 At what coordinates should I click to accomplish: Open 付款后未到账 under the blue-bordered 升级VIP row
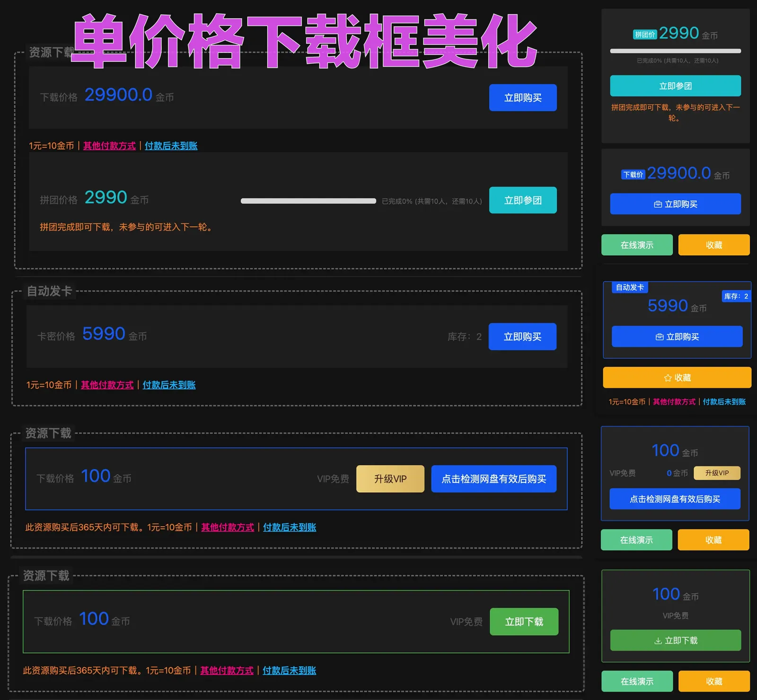coord(290,527)
